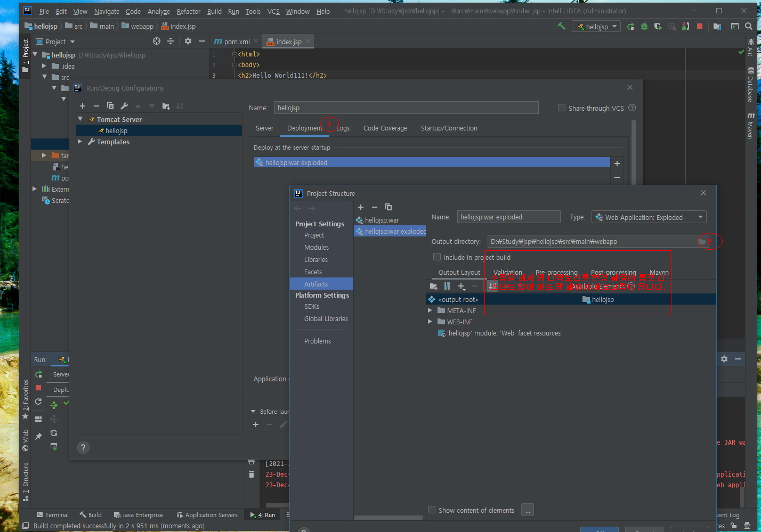Click collapse all icon in Project panel
This screenshot has height=532, width=761.
pos(171,41)
